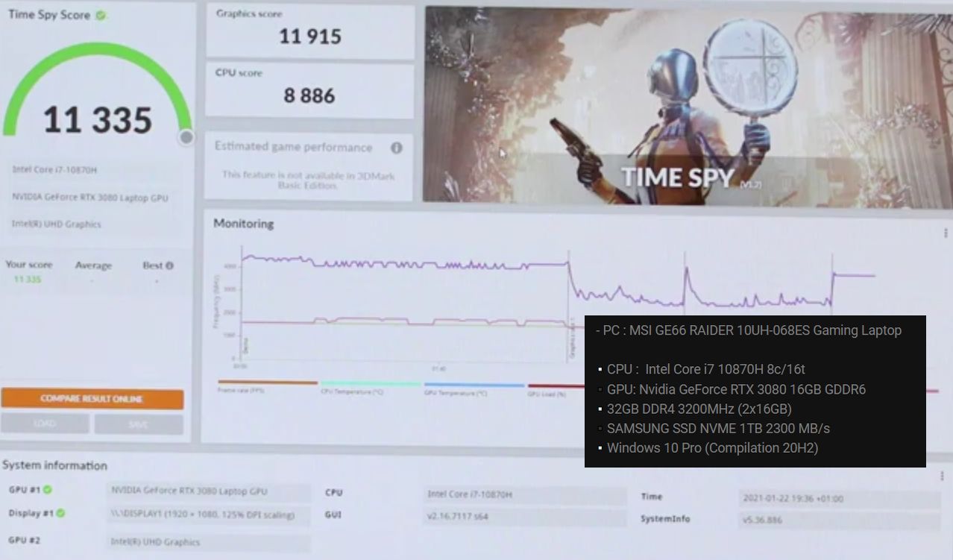This screenshot has width=953, height=560.
Task: Click the CPU field Intel Core i7-10870H
Action: click(525, 494)
